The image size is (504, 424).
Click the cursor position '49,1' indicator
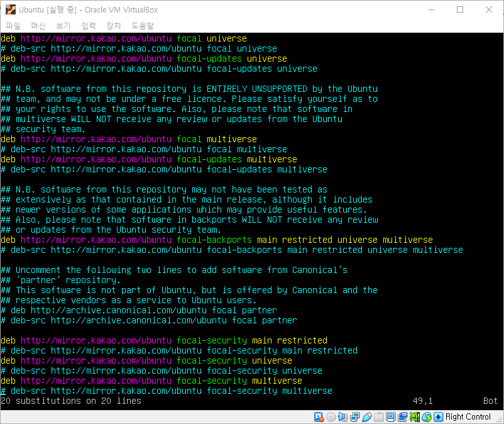click(423, 401)
